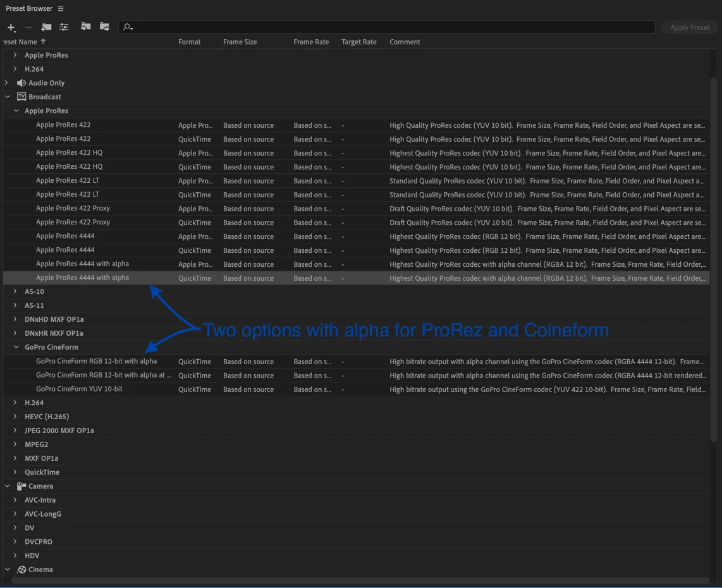Click the Create new preset plus icon
Image resolution: width=722 pixels, height=588 pixels.
coord(11,28)
